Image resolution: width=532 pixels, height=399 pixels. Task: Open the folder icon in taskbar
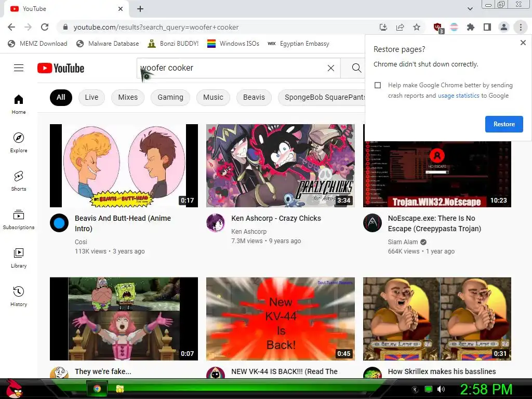tap(120, 389)
